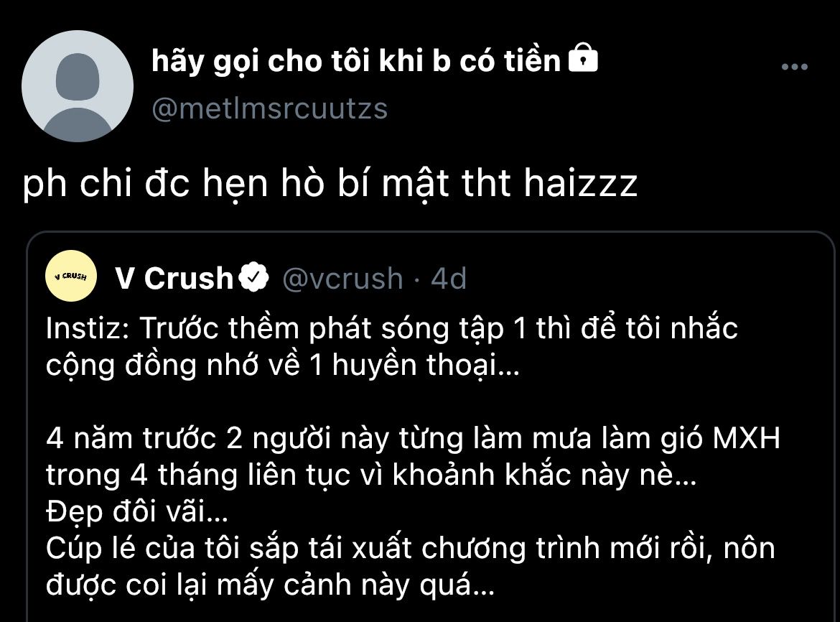This screenshot has height=622, width=840.
Task: Tap the line 'cộng đồng nhớ về 1 huyền thoại...'
Action: tap(283, 366)
